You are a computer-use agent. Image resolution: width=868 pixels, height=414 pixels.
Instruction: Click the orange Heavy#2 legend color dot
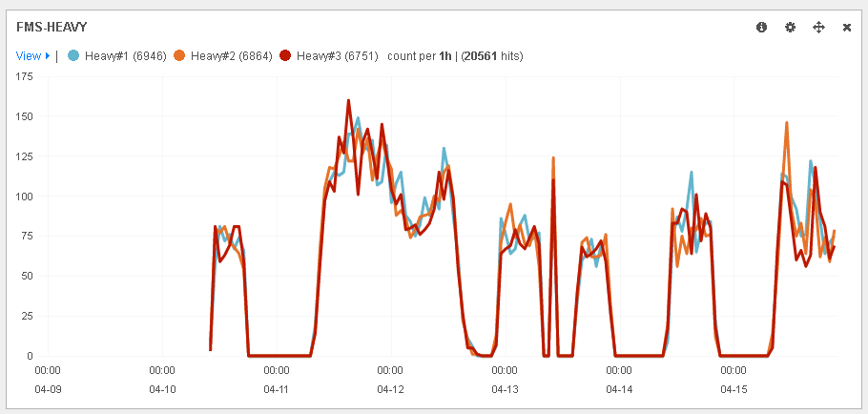pos(179,56)
